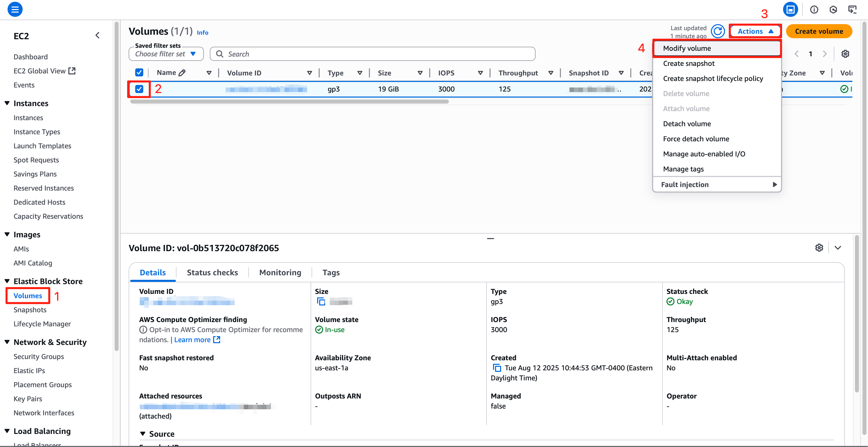Collapse the EC2 sidebar with the chevron
Screen dimensions: 868x447
tap(98, 35)
